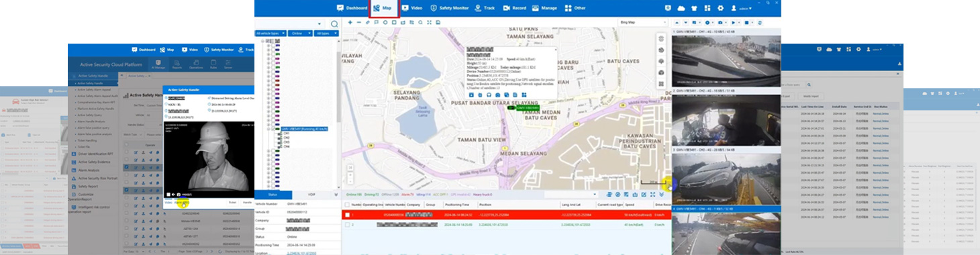Select the Status panel tab

pyautogui.click(x=273, y=194)
